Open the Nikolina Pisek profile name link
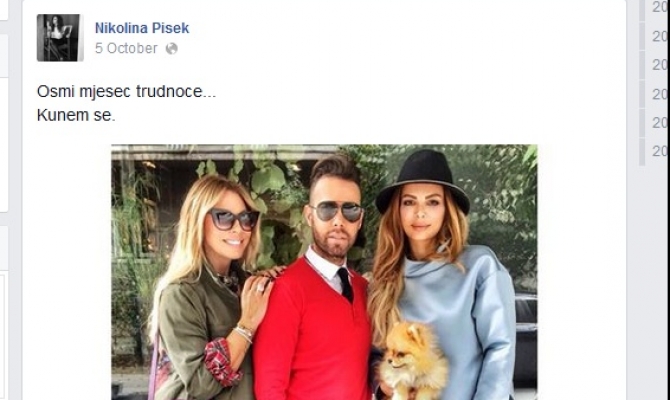Screen dimensions: 670x400 [x=142, y=28]
